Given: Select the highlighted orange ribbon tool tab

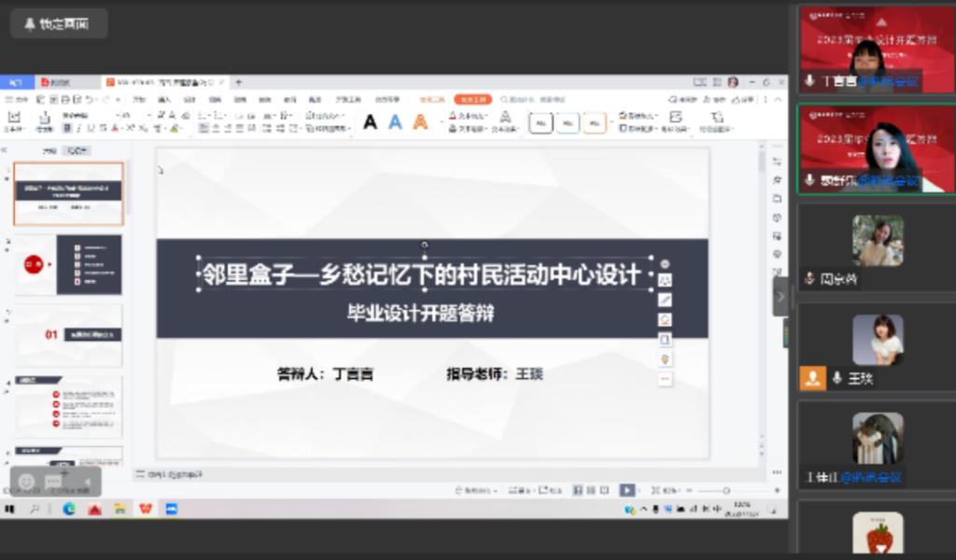Looking at the screenshot, I should pos(472,99).
